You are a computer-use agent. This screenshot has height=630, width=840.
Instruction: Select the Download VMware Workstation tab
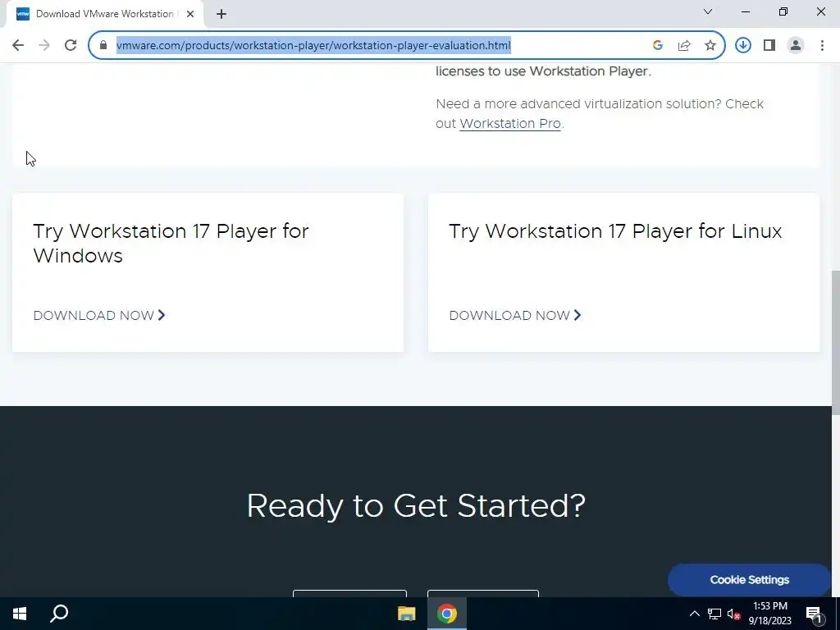tap(104, 14)
